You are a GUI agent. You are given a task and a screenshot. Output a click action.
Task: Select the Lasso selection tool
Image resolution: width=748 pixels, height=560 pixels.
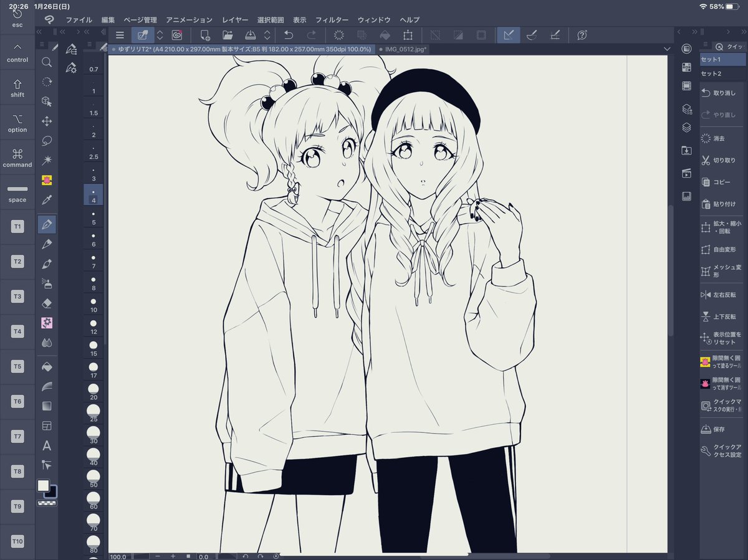[x=47, y=141]
